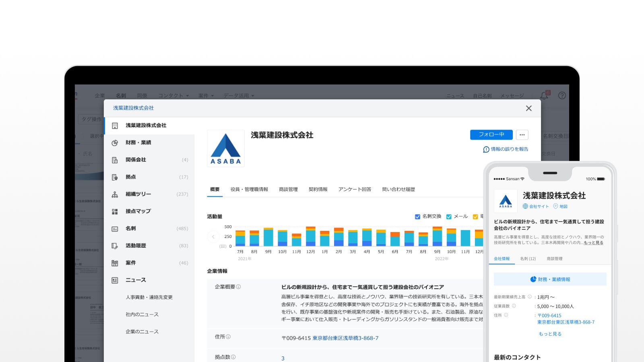
Task: Click the info icon beside 拠点数
Action: pyautogui.click(x=233, y=357)
